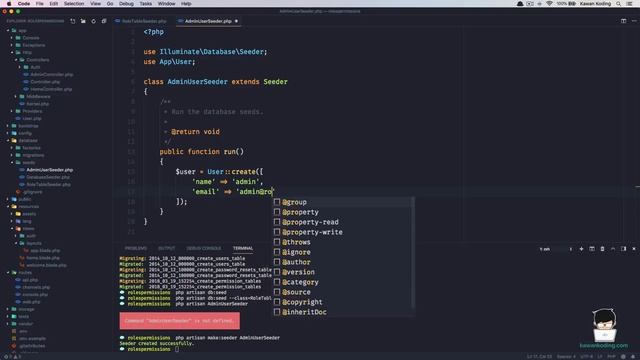This screenshot has width=640, height=360.
Task: Select the @property-write suggestion
Action: pyautogui.click(x=343, y=232)
